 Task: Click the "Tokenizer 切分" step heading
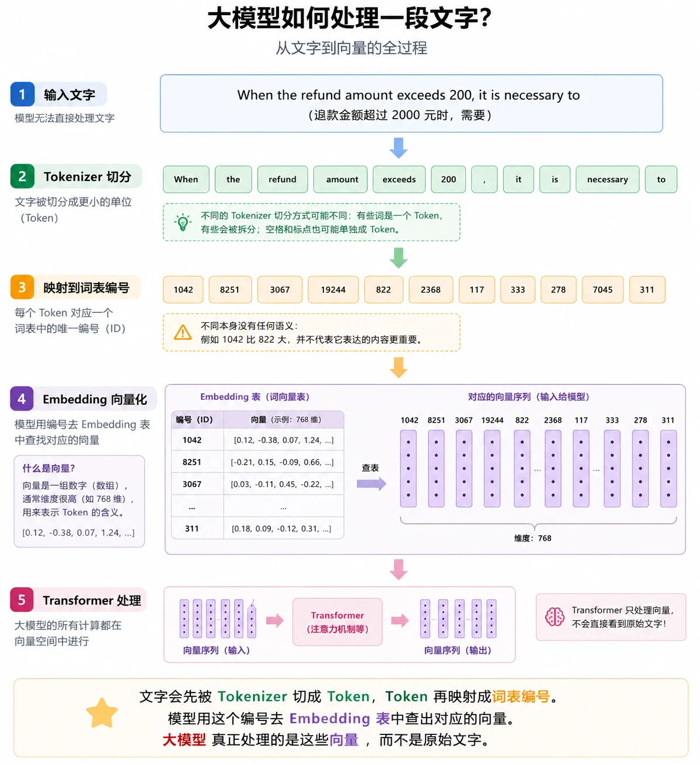point(88,176)
